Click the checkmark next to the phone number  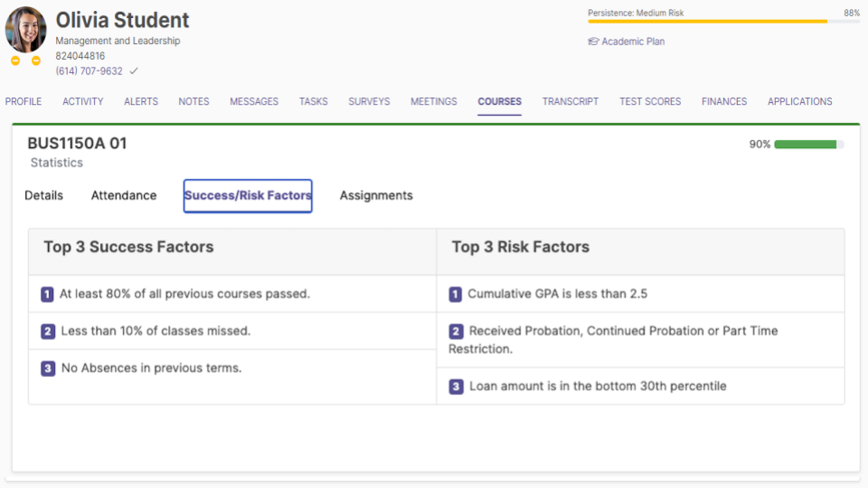click(x=134, y=71)
